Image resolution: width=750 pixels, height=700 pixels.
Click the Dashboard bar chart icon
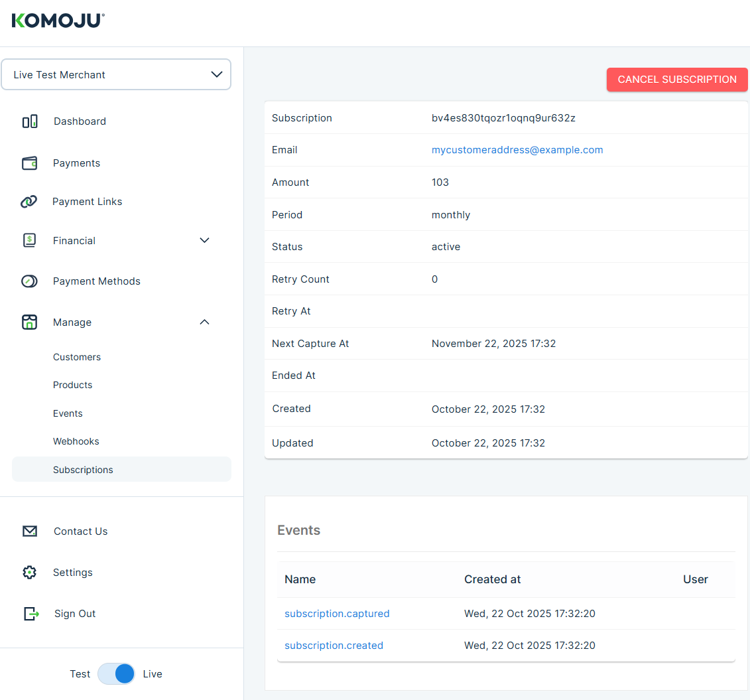click(x=30, y=121)
